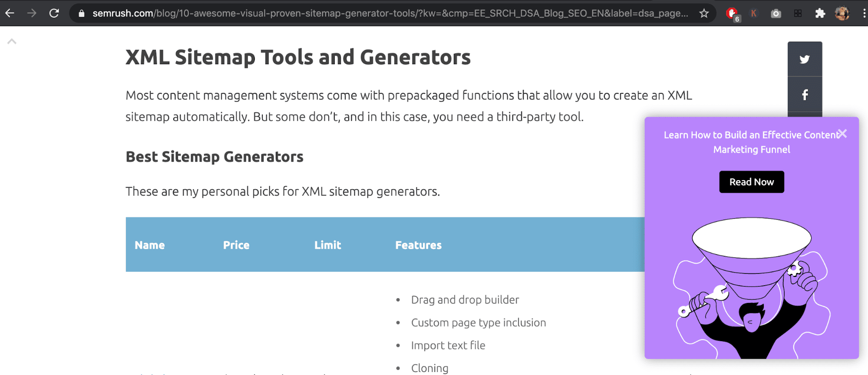Screen dimensions: 868x375
Task: View site info via the lock icon
Action: pyautogui.click(x=81, y=13)
